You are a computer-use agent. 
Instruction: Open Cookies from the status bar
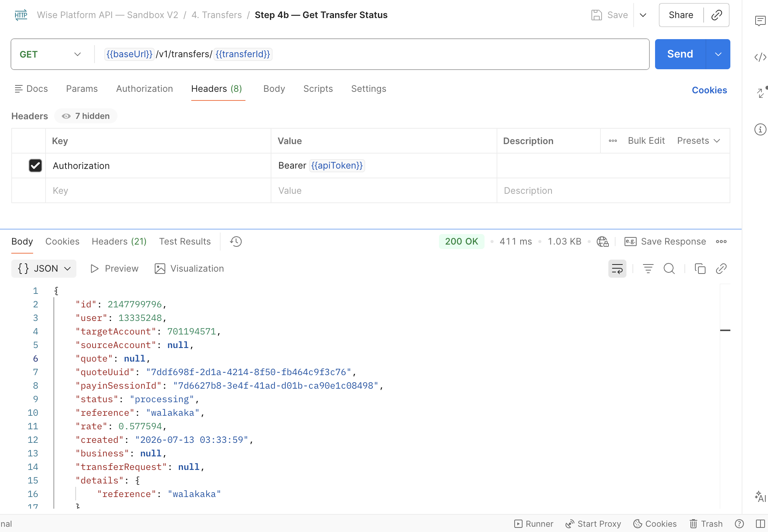655,524
